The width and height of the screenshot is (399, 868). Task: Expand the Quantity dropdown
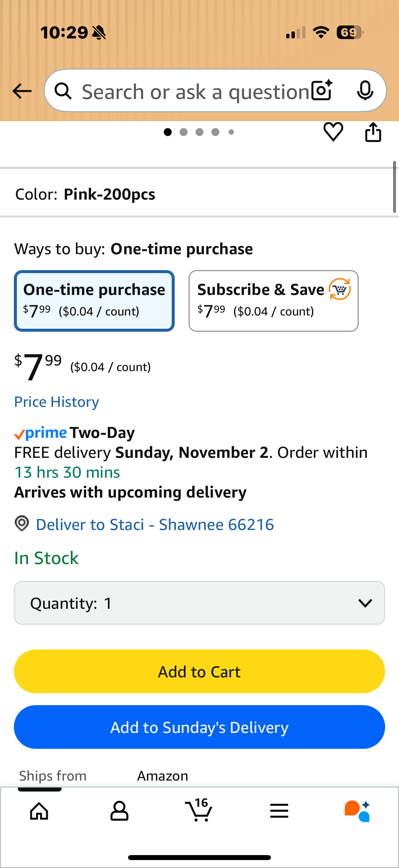[199, 603]
